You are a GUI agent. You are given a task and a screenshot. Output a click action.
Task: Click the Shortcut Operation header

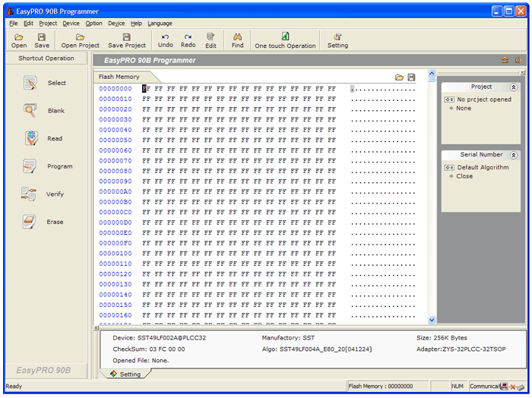pyautogui.click(x=46, y=58)
